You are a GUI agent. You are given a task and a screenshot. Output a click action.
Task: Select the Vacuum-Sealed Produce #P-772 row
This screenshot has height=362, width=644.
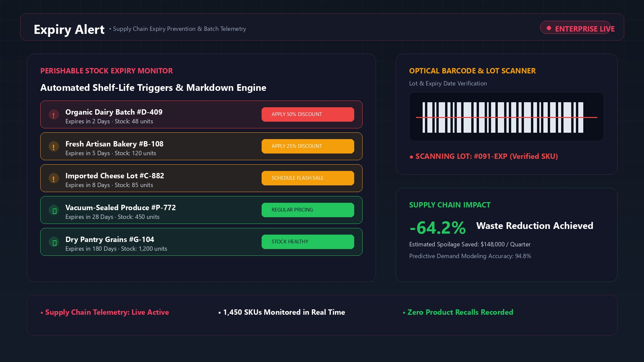pyautogui.click(x=201, y=210)
